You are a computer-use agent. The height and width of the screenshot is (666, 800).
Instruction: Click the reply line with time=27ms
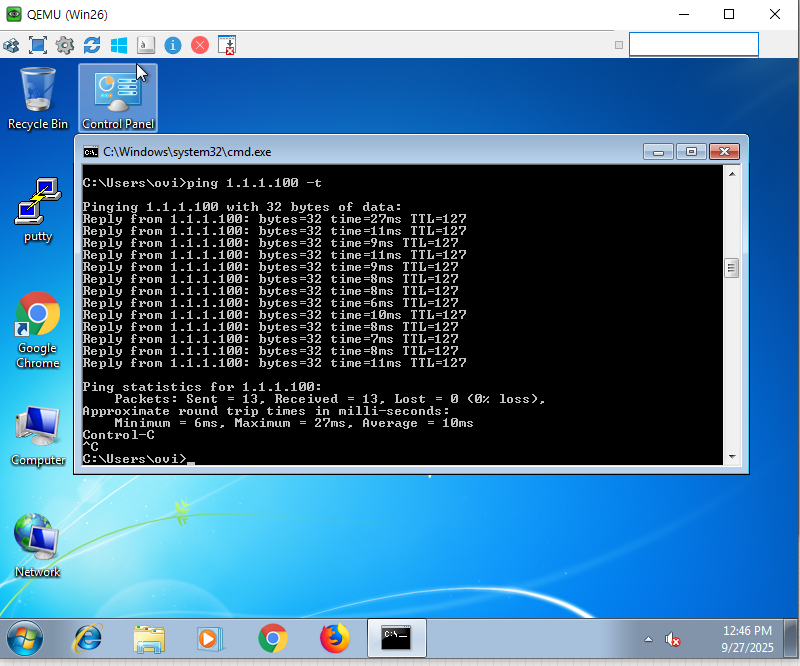click(x=274, y=219)
